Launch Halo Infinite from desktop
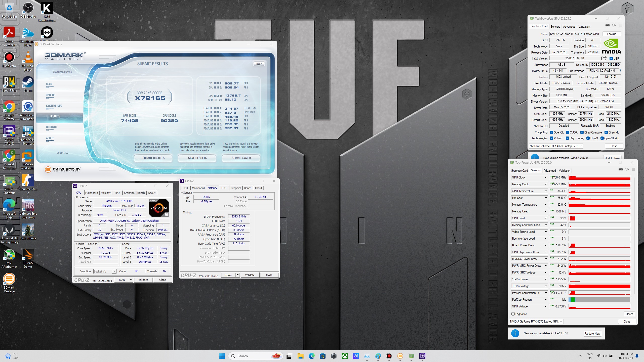This screenshot has height=362, width=644. (28, 232)
